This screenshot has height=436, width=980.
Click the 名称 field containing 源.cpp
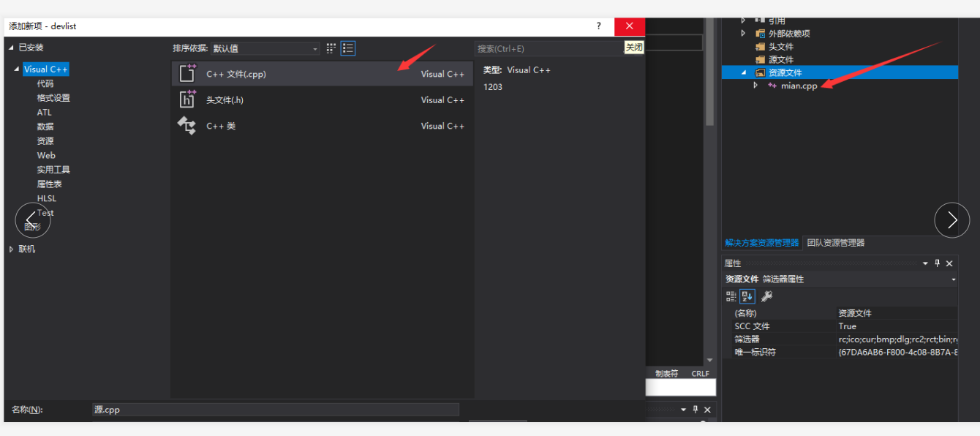[276, 410]
